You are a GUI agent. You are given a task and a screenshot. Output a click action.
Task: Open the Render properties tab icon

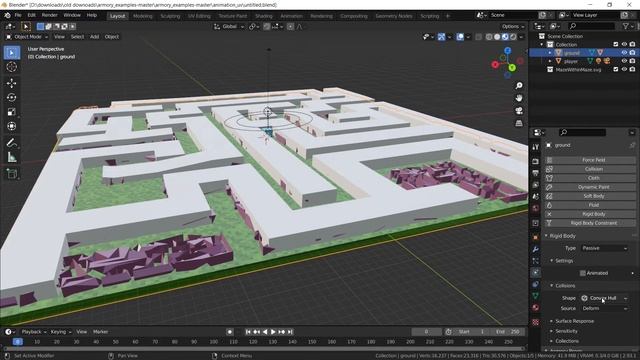click(536, 161)
